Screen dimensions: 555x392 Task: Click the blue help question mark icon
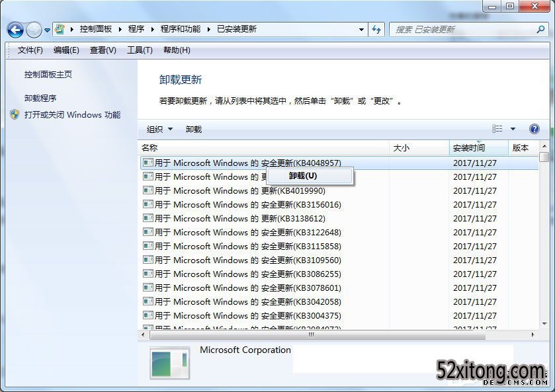(534, 129)
